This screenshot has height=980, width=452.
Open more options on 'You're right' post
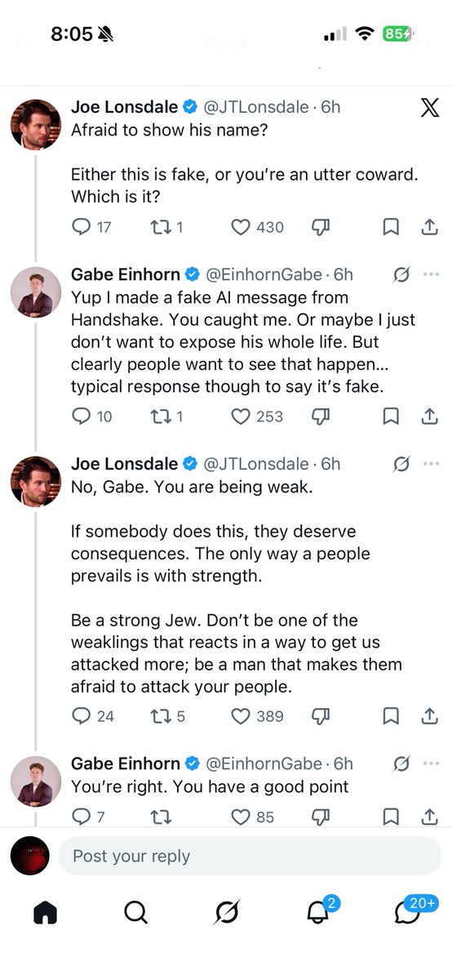[431, 764]
